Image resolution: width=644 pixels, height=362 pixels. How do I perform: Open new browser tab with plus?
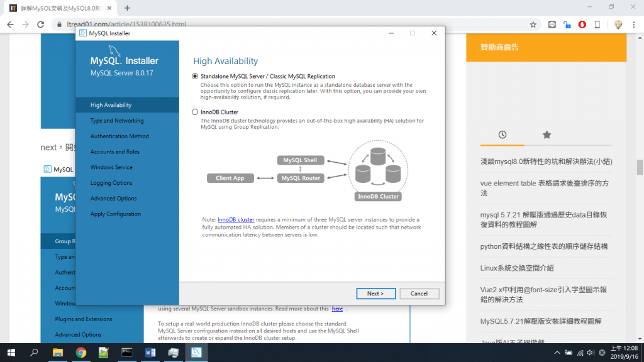127,8
